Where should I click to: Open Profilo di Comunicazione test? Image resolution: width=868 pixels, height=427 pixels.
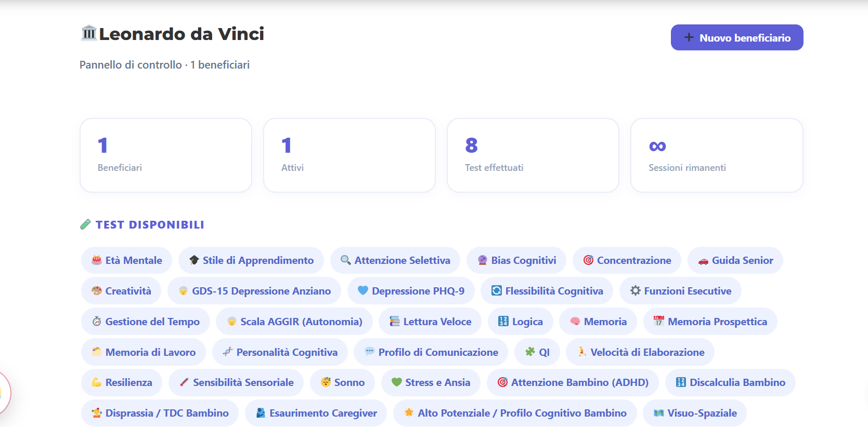pyautogui.click(x=431, y=352)
